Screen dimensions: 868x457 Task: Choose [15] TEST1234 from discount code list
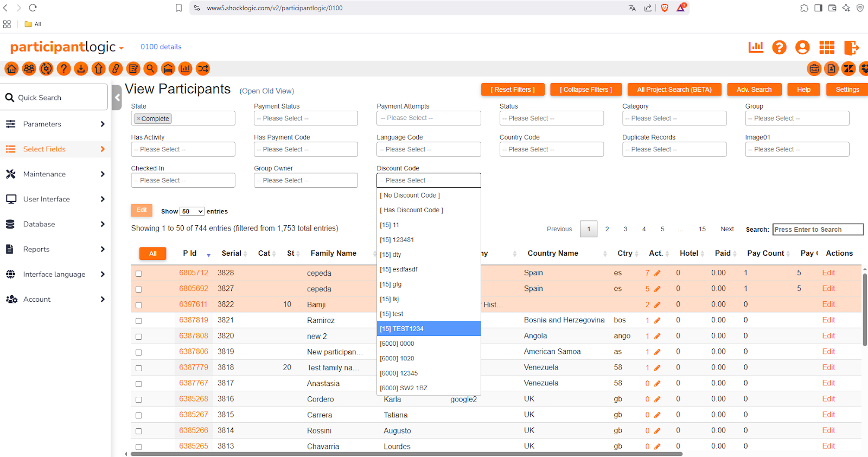[429, 329]
